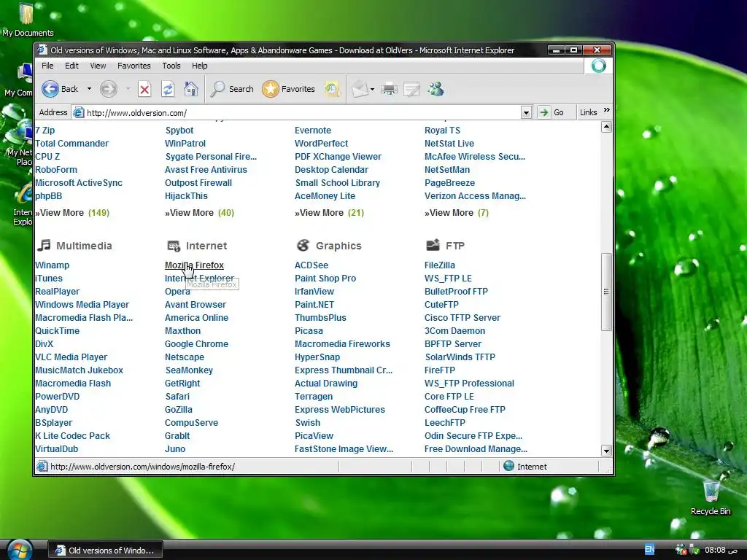747x560 pixels.
Task: Open the Total Commander link
Action: (x=72, y=144)
